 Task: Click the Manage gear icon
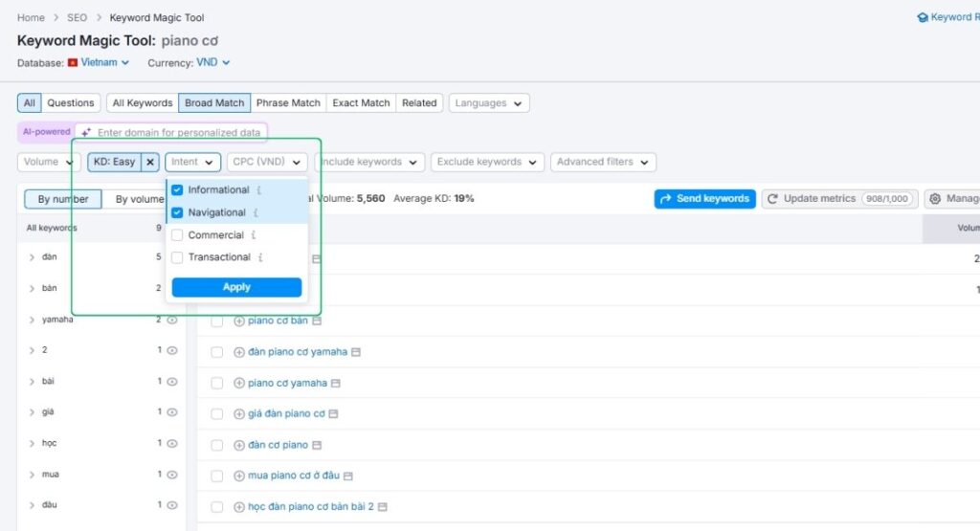(x=935, y=199)
